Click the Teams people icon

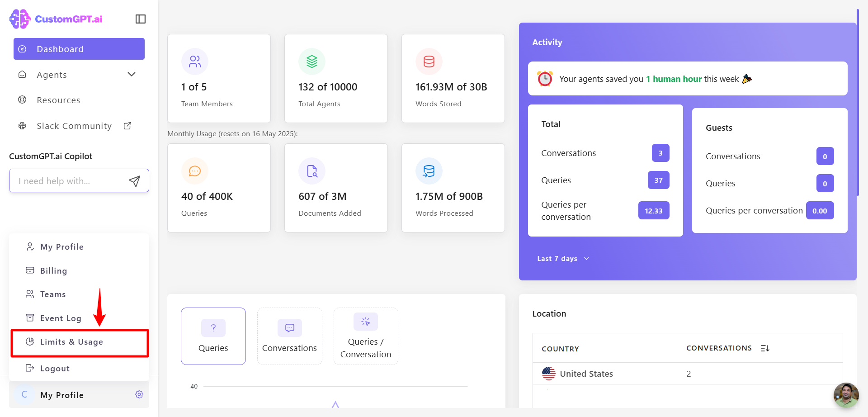30,294
